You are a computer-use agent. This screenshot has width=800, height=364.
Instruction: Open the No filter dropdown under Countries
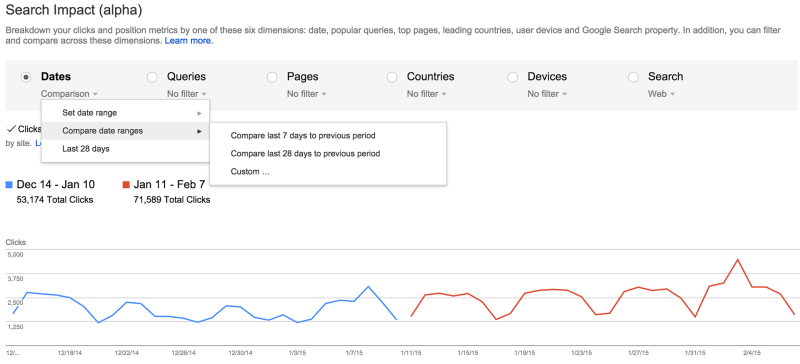(x=427, y=94)
